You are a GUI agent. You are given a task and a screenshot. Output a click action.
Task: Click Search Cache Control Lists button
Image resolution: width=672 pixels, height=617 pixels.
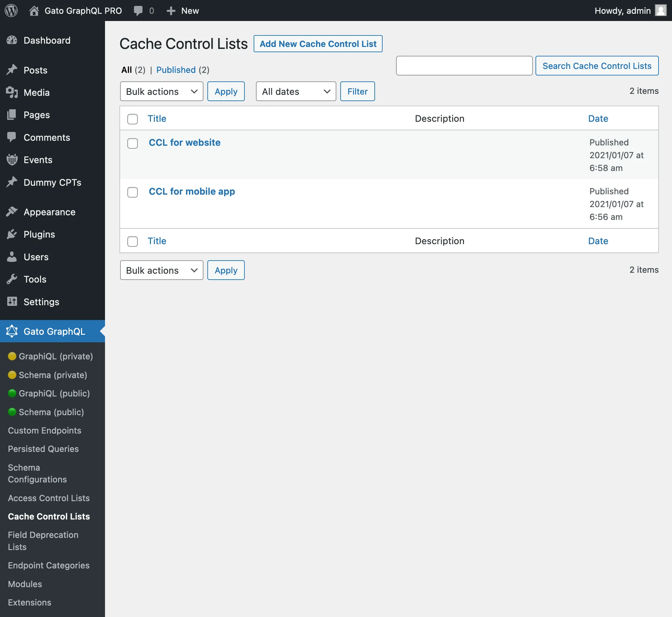(x=597, y=65)
